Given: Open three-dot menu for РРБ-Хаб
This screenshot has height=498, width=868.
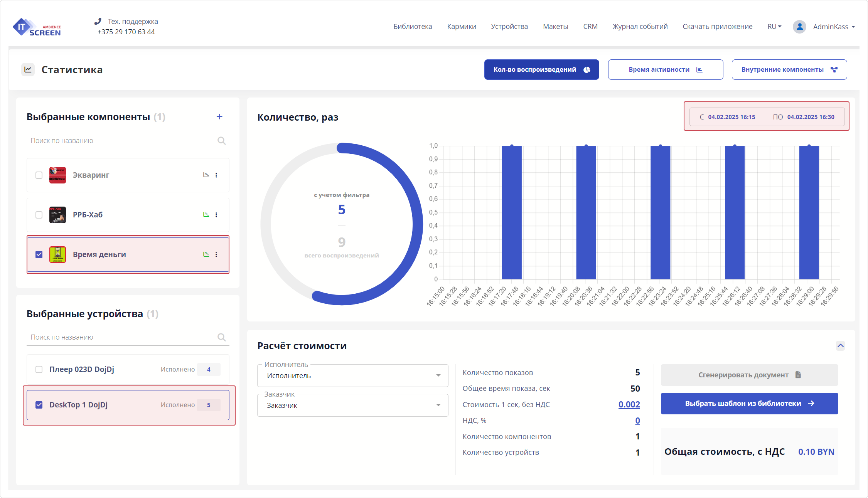Looking at the screenshot, I should 216,215.
